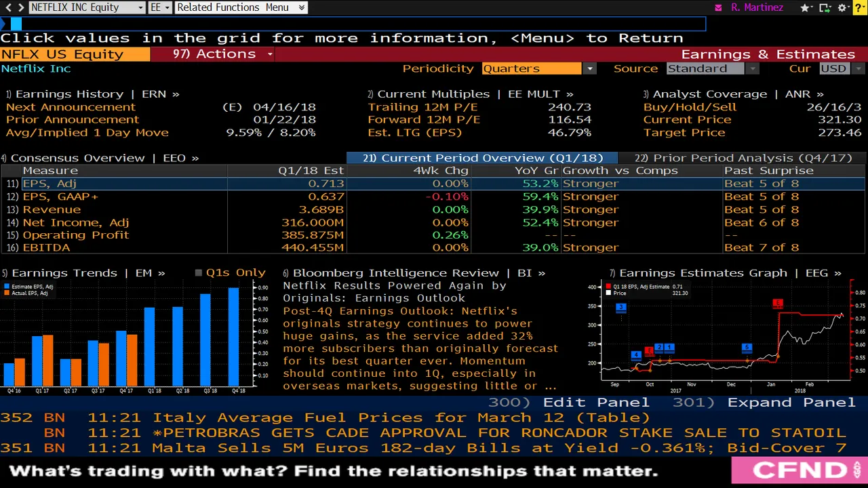Select news marker 4 on Earnings Estimates graph
This screenshot has width=868, height=488.
tap(635, 355)
